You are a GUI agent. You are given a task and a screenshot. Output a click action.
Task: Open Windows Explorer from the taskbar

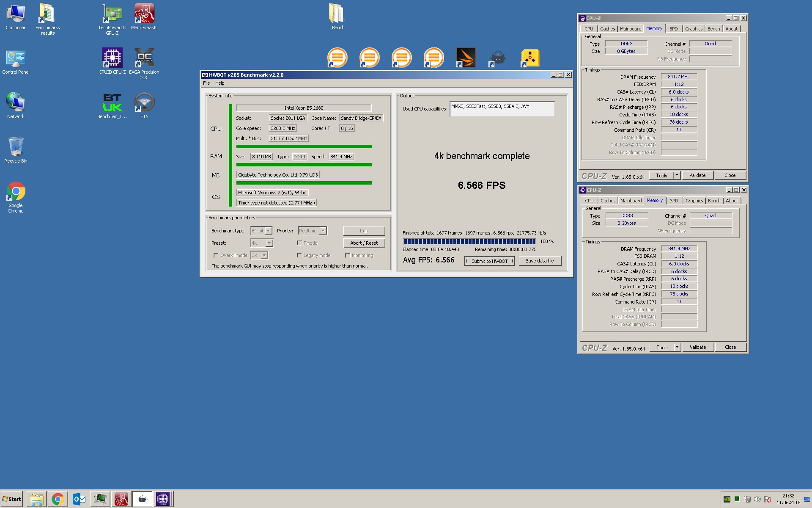[x=37, y=499]
